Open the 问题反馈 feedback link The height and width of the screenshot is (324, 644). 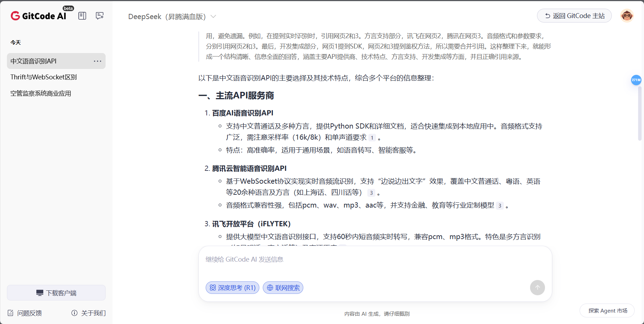(x=25, y=313)
